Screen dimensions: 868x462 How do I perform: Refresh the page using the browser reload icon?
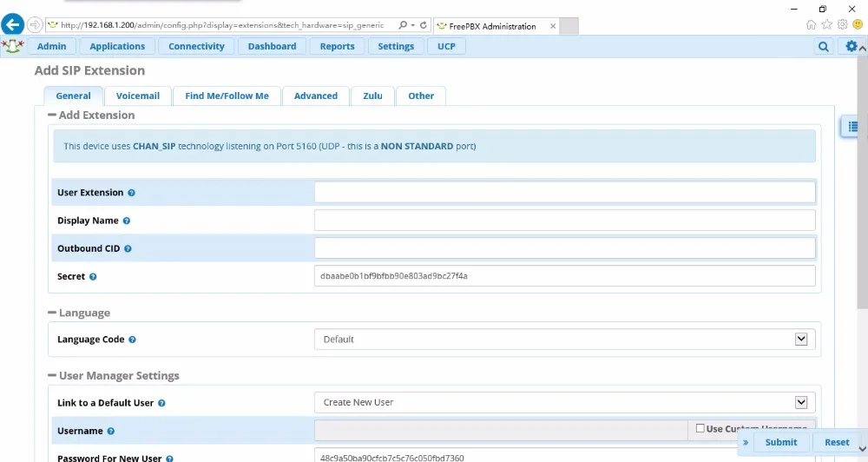coord(424,25)
